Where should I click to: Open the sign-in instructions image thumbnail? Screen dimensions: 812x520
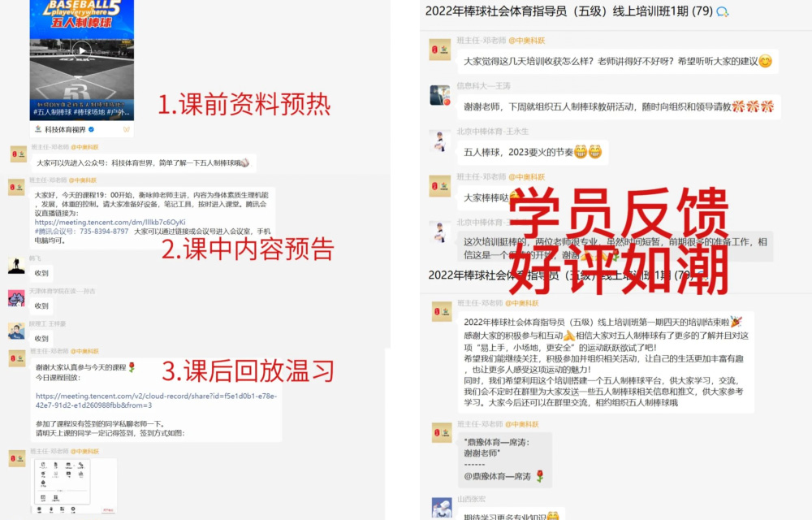(74, 486)
